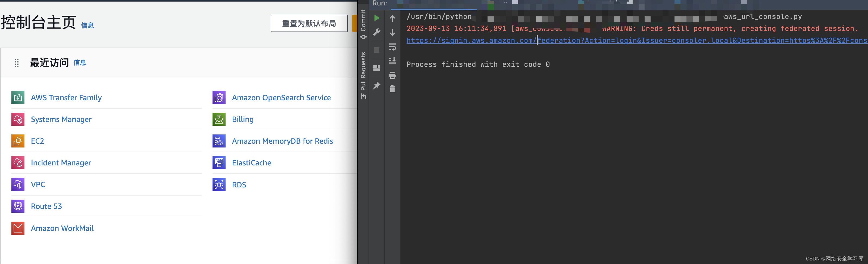Click the 'Creds still permanent' warning line

[x=632, y=29]
